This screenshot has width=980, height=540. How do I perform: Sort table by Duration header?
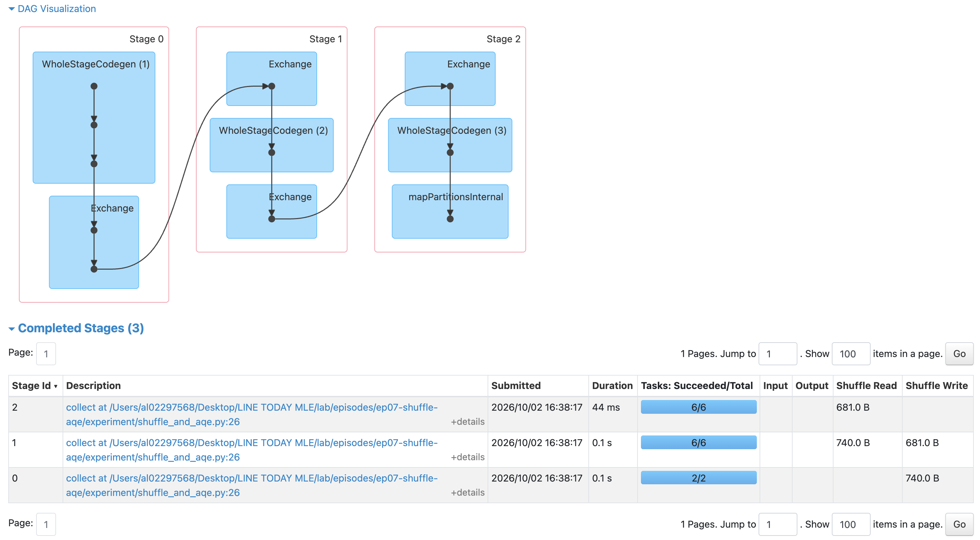click(612, 386)
